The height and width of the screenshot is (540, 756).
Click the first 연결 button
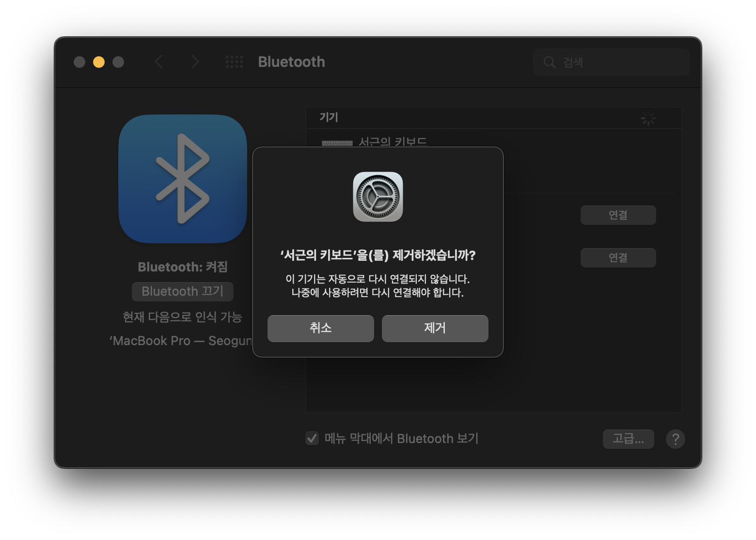(618, 215)
